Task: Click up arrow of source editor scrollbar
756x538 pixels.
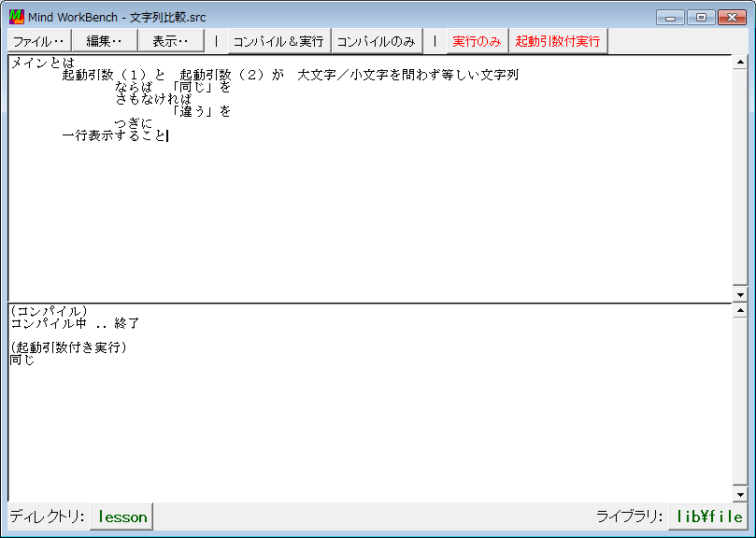Action: (x=740, y=62)
